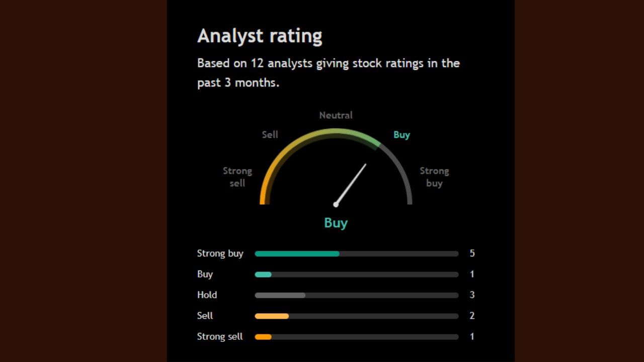This screenshot has height=362, width=644.
Task: Click the orange Strong sell progress bar
Action: click(x=263, y=337)
